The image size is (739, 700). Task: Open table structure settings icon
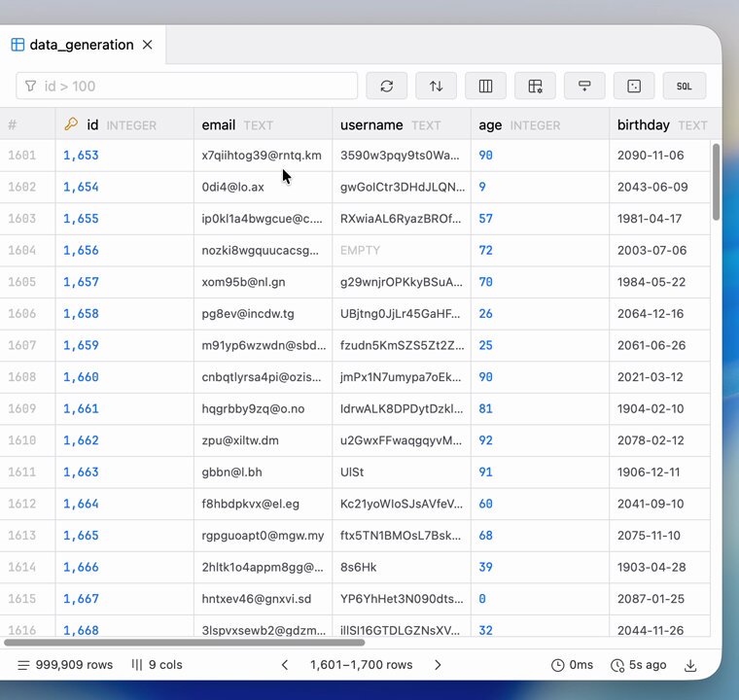click(x=535, y=86)
